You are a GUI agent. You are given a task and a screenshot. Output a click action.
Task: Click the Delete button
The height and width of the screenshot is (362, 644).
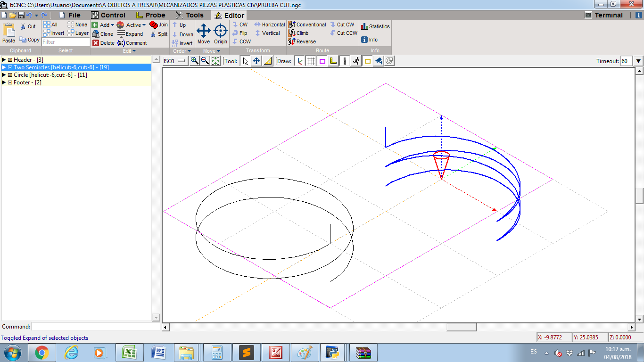coord(103,43)
